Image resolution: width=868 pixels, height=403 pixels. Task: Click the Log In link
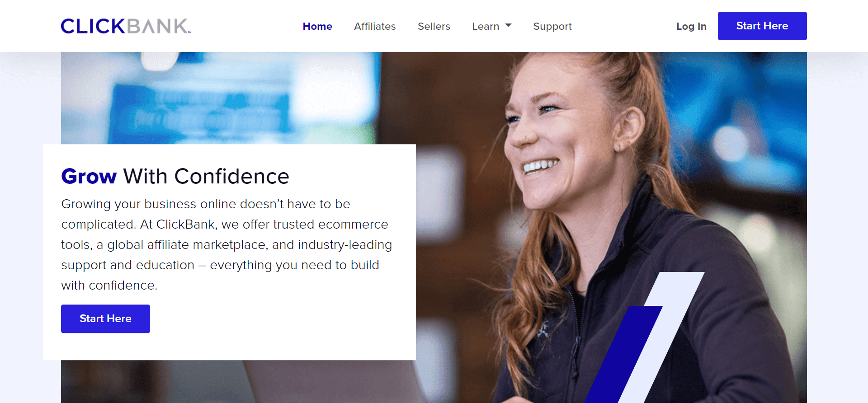pyautogui.click(x=691, y=26)
